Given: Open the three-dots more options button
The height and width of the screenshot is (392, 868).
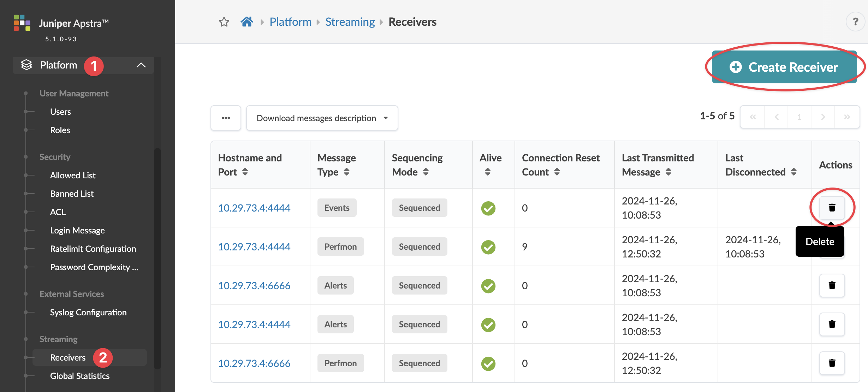Looking at the screenshot, I should click(226, 118).
